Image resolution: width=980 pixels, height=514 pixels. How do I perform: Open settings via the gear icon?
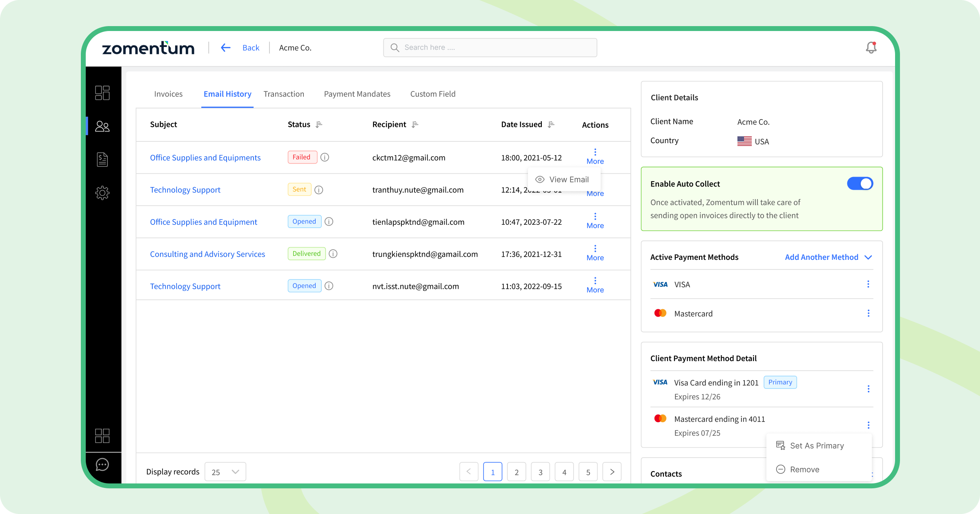pyautogui.click(x=102, y=193)
